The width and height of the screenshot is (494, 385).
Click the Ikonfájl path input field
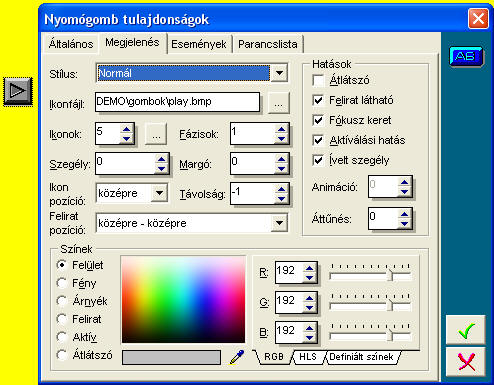tap(177, 102)
